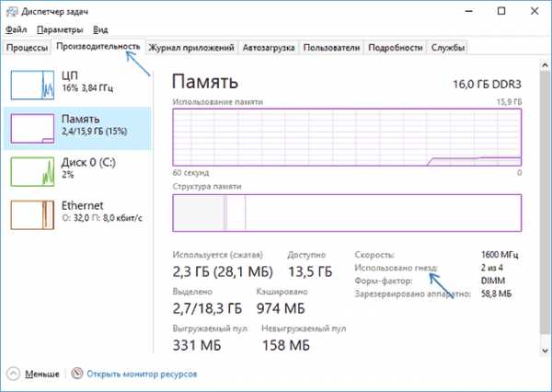Open the Параметры menu
Image resolution: width=552 pixels, height=392 pixels.
point(58,29)
